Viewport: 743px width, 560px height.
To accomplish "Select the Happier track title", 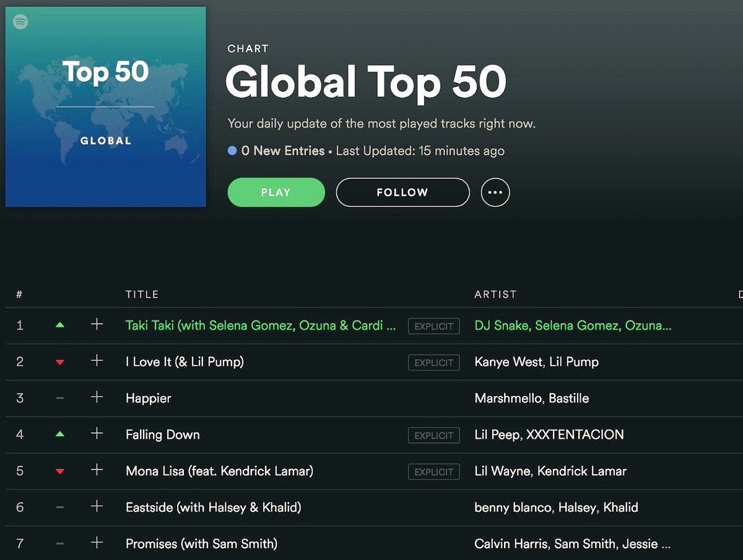I will 148,398.
